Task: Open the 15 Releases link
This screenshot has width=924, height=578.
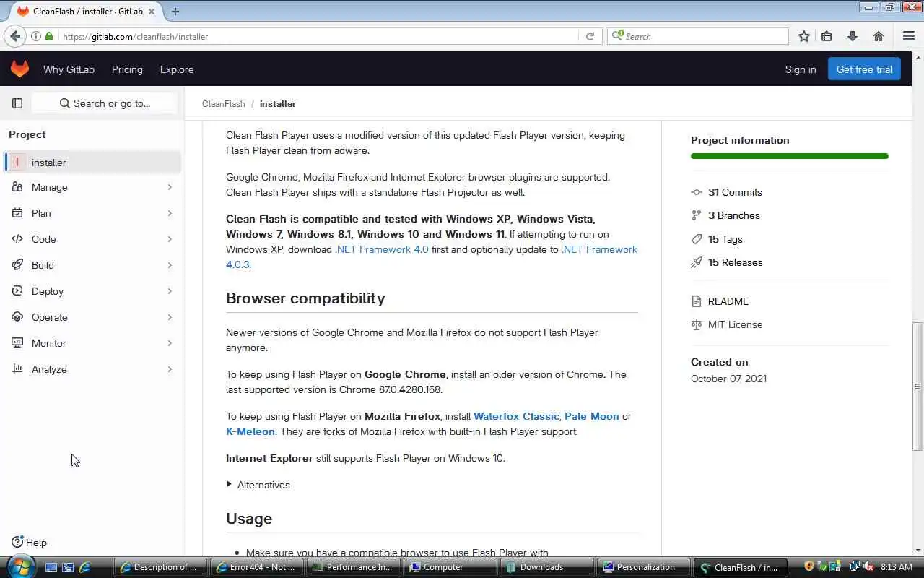Action: click(736, 262)
